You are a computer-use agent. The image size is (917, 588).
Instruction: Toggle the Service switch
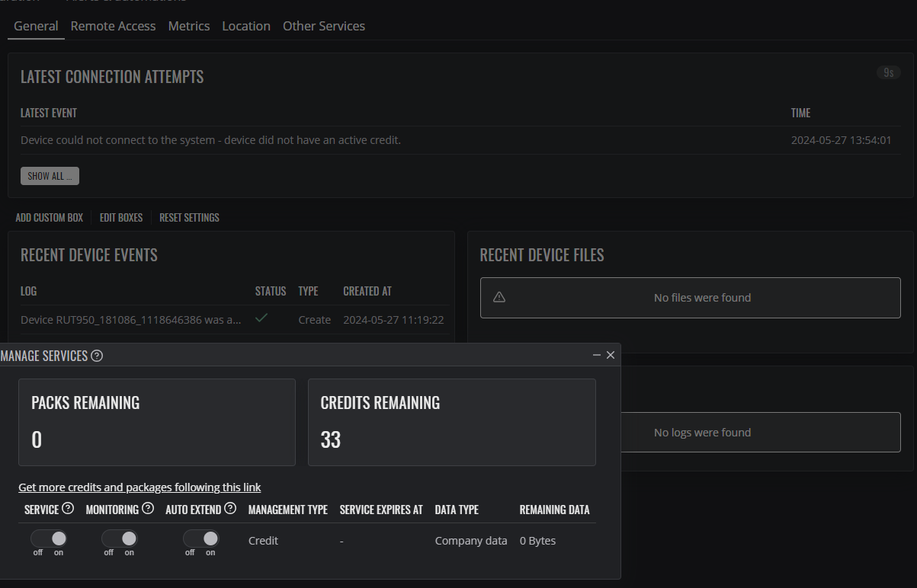tap(49, 538)
